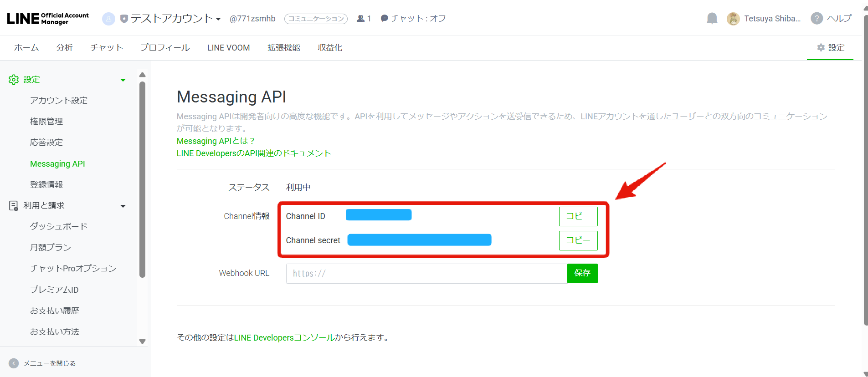Collapse the 利用と請求 section arrow

[x=123, y=206]
